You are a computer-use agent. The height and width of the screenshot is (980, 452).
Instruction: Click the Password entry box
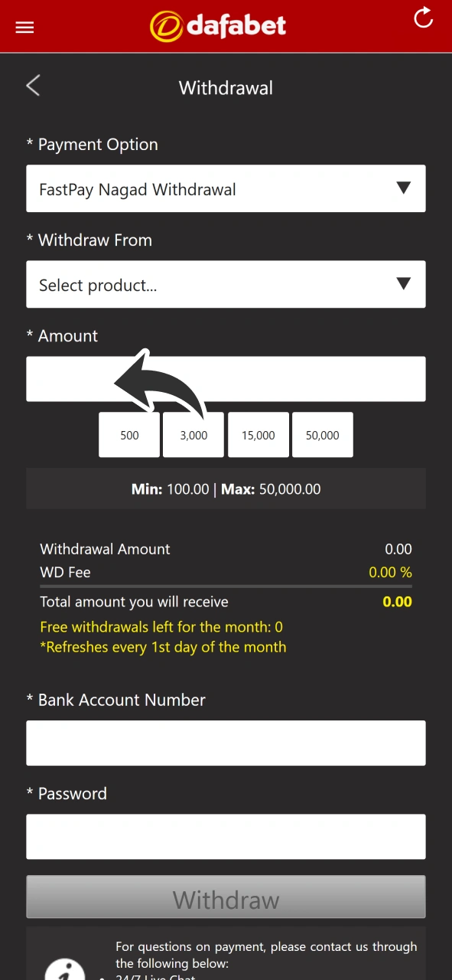226,836
